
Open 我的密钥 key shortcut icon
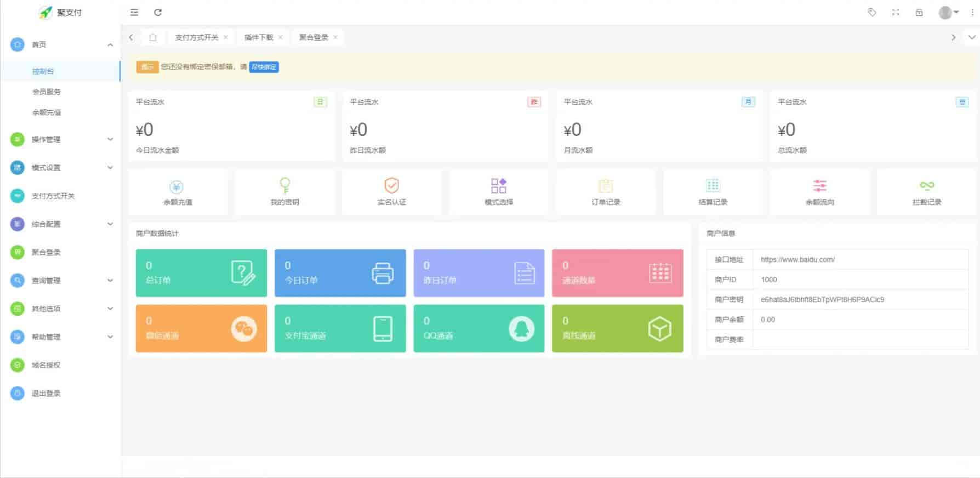tap(284, 186)
